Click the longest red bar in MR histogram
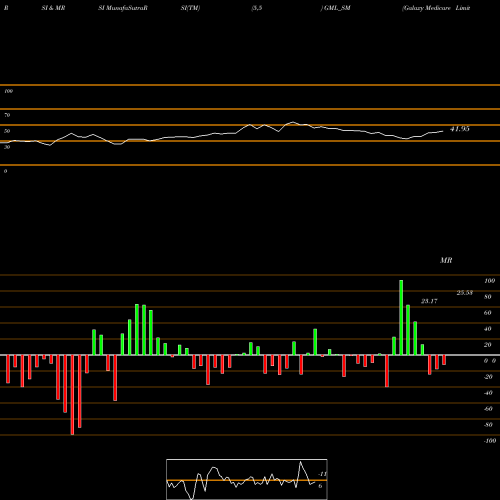This screenshot has height=500, width=500. tap(72, 395)
